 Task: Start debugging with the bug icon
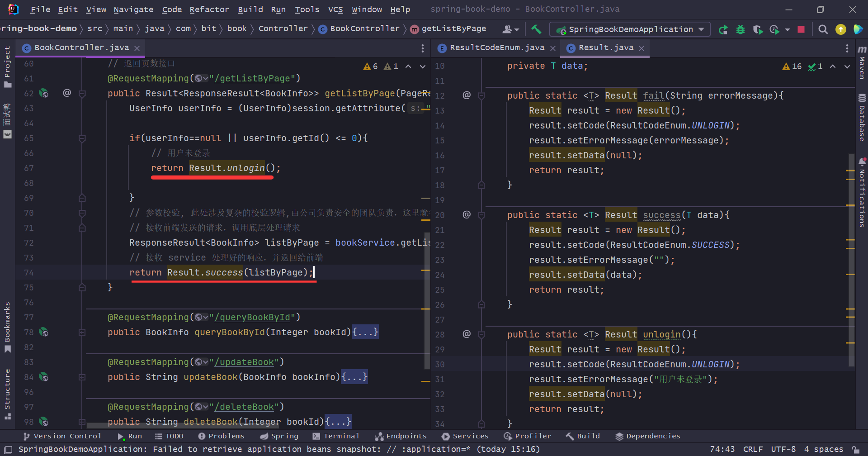pos(741,29)
